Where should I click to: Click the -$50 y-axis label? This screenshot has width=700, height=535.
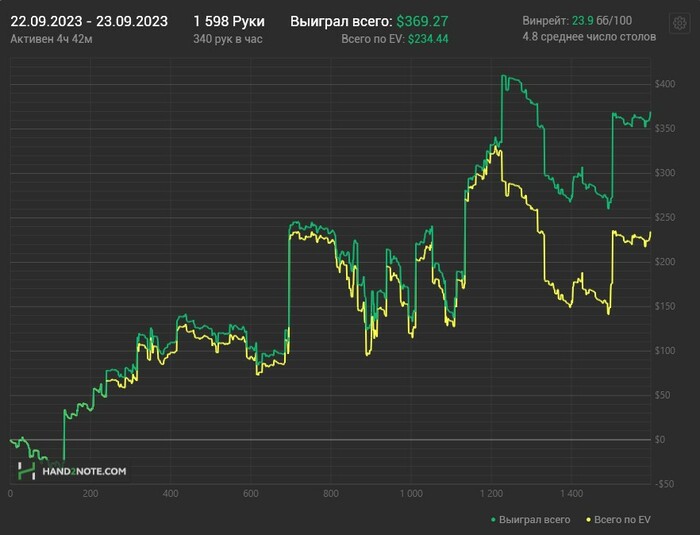click(x=664, y=484)
